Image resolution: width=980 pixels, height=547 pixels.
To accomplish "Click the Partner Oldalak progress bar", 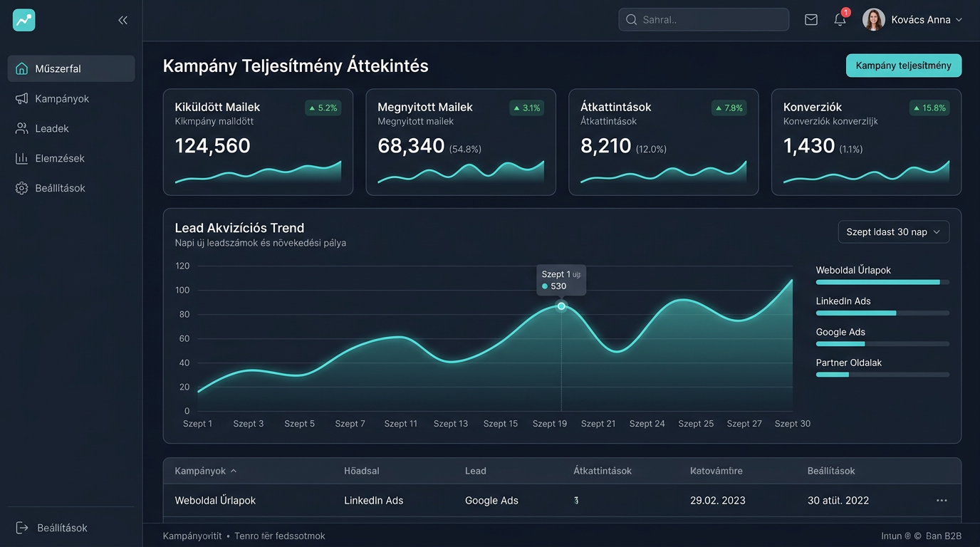I will point(882,375).
